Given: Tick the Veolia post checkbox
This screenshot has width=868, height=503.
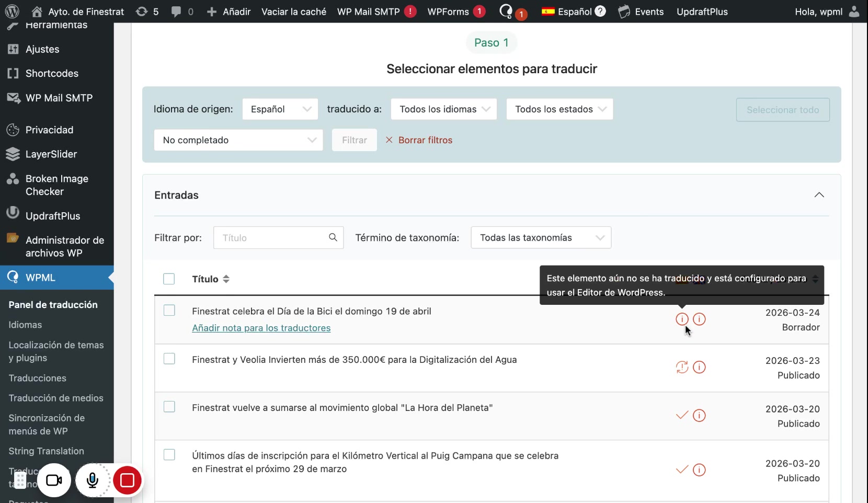Looking at the screenshot, I should click(x=169, y=359).
